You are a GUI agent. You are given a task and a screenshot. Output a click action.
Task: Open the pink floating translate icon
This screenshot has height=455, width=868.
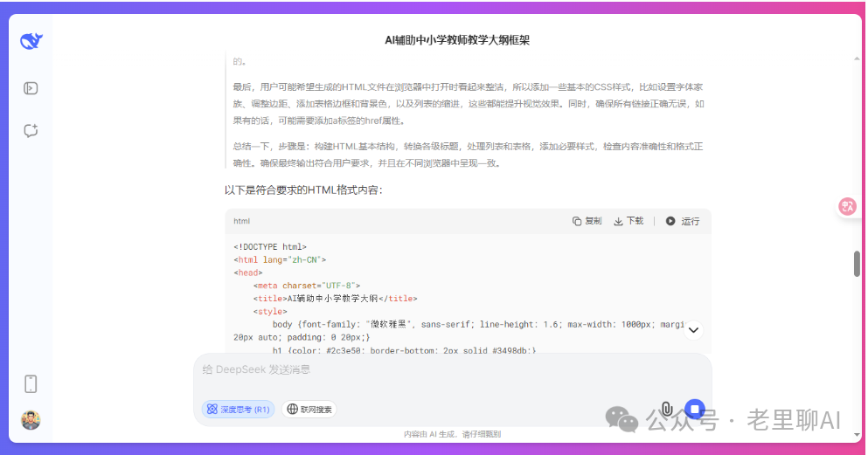pyautogui.click(x=847, y=206)
